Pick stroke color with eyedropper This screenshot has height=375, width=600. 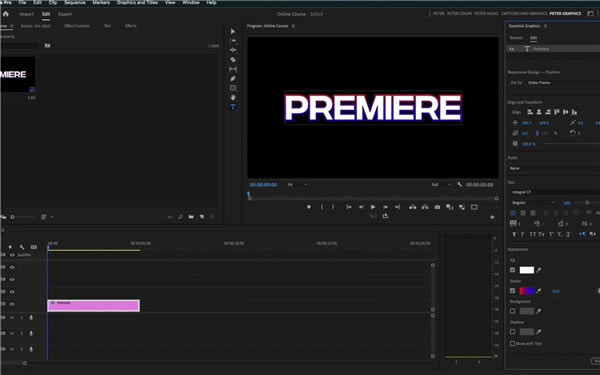[539, 291]
